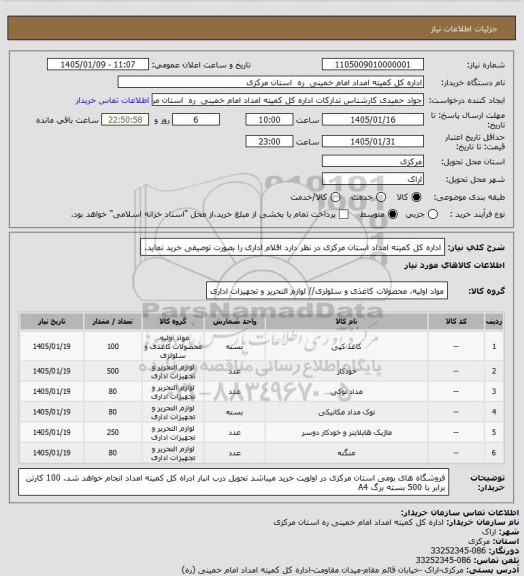The height and width of the screenshot is (576, 524).
Task: Click the buyer notes توضیحات خریدار box
Action: (x=233, y=482)
